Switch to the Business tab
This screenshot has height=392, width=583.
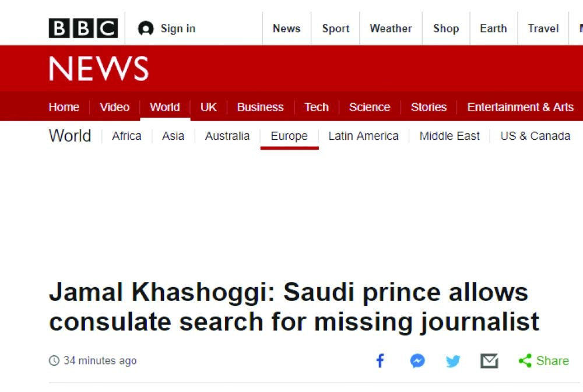(260, 107)
